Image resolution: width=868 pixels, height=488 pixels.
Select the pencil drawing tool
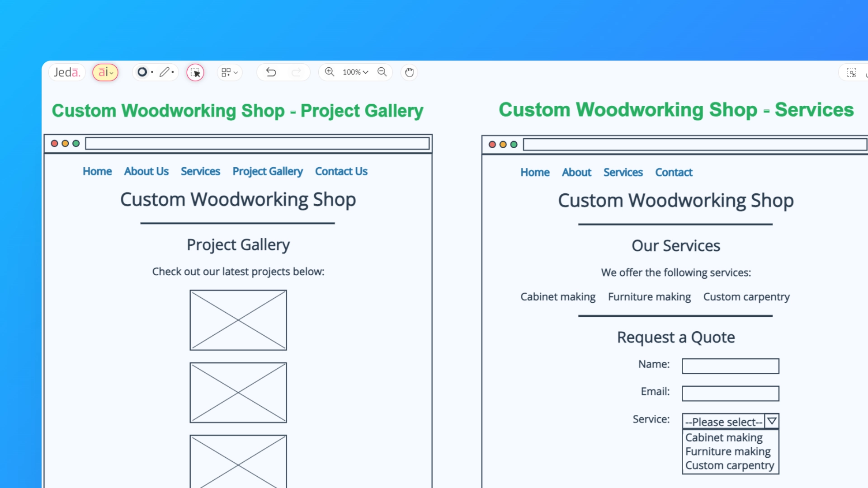click(165, 72)
